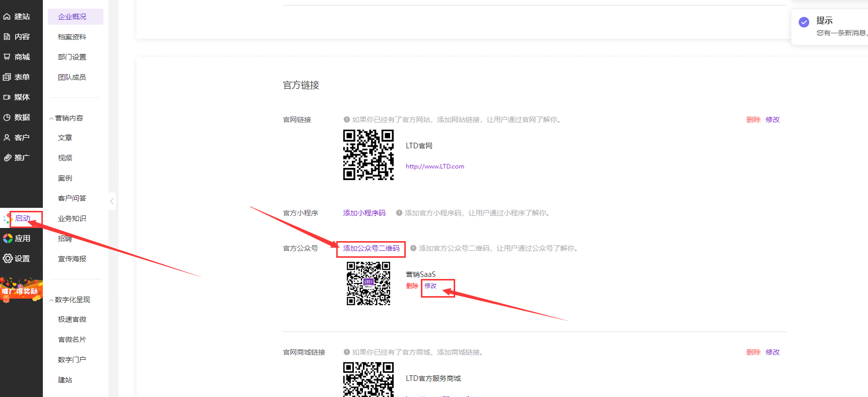Collapse the 数字化呈现 menu group
Screen dimensions: 868x397
pyautogui.click(x=51, y=300)
